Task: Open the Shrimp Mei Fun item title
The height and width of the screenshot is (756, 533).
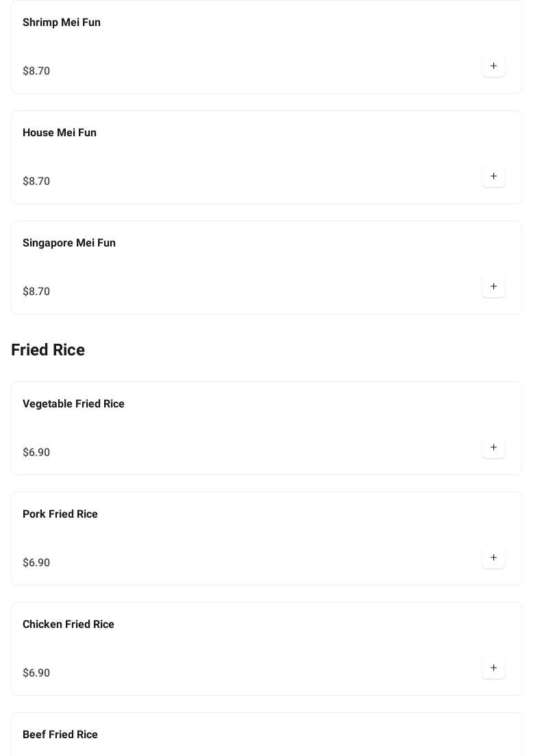Action: 62,23
